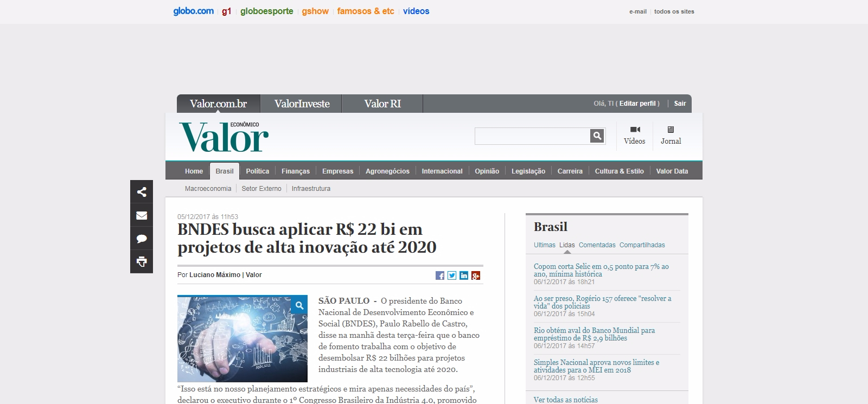The image size is (868, 404).
Task: Switch to ValorInveste tab
Action: click(x=302, y=104)
